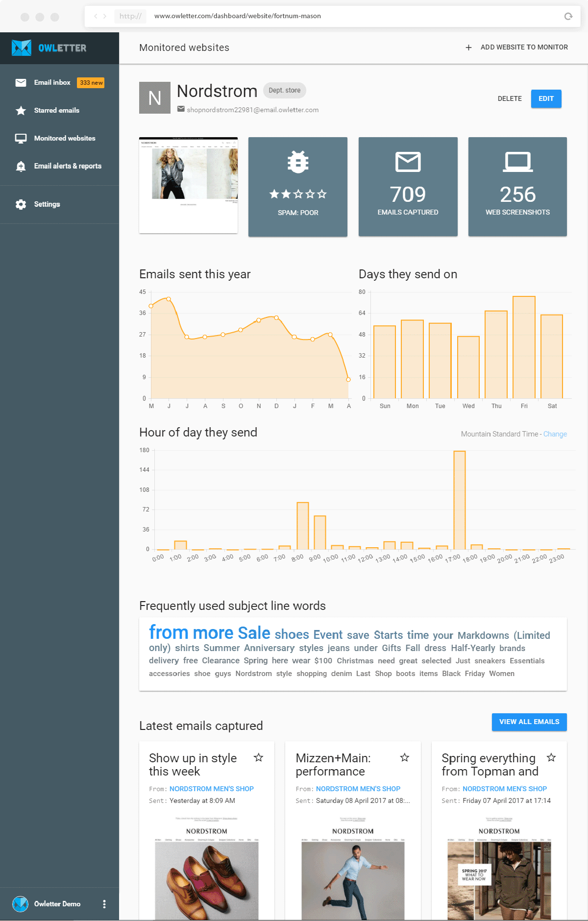Open the Nordstrom website screenshot thumbnail

189,185
